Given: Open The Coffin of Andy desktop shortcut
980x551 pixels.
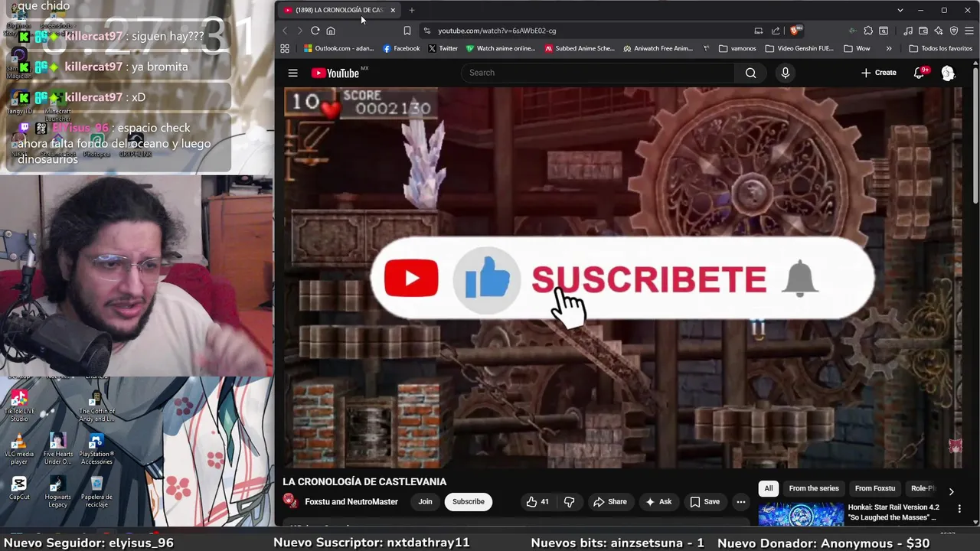Looking at the screenshot, I should [x=96, y=406].
